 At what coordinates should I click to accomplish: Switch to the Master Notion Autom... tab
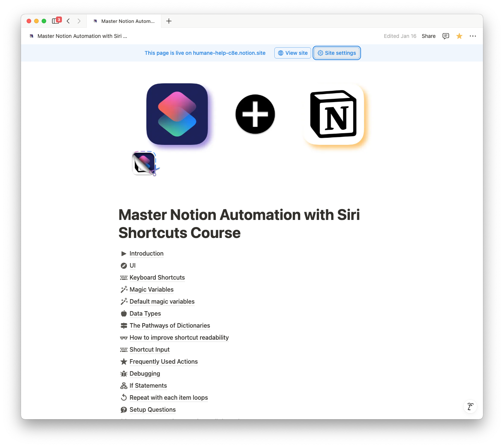click(124, 21)
